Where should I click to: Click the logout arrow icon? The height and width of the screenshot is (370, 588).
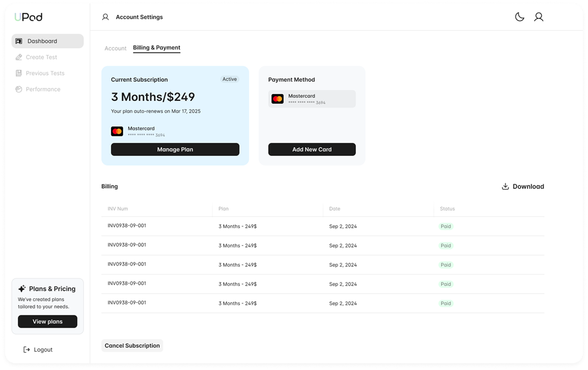click(26, 349)
